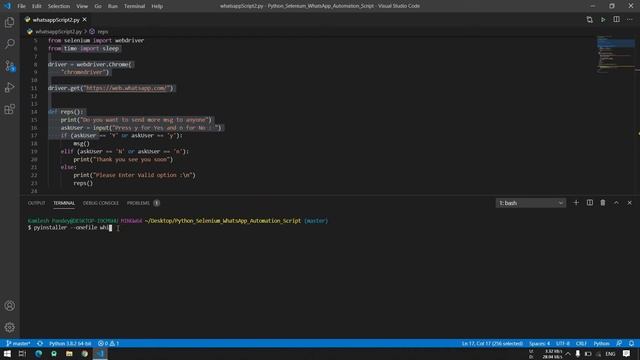Image resolution: width=640 pixels, height=360 pixels.
Task: Open the web.whatsapp.com URL link in code
Action: click(126, 88)
